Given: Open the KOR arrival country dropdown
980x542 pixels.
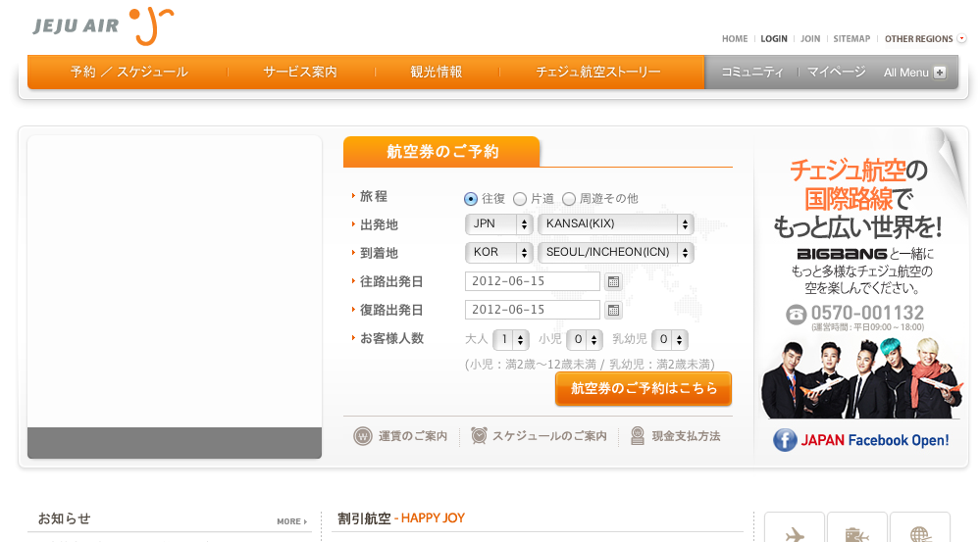Looking at the screenshot, I should [x=498, y=252].
